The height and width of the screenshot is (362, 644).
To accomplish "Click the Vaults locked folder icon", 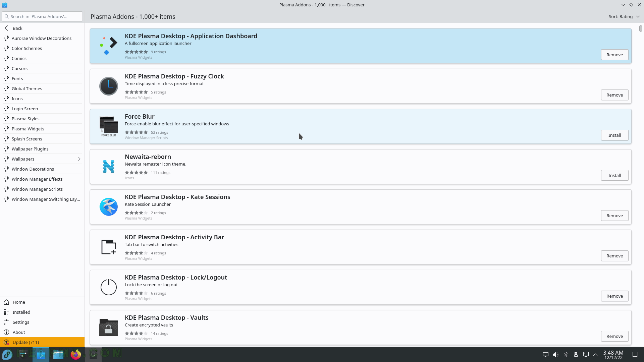I will point(109,327).
